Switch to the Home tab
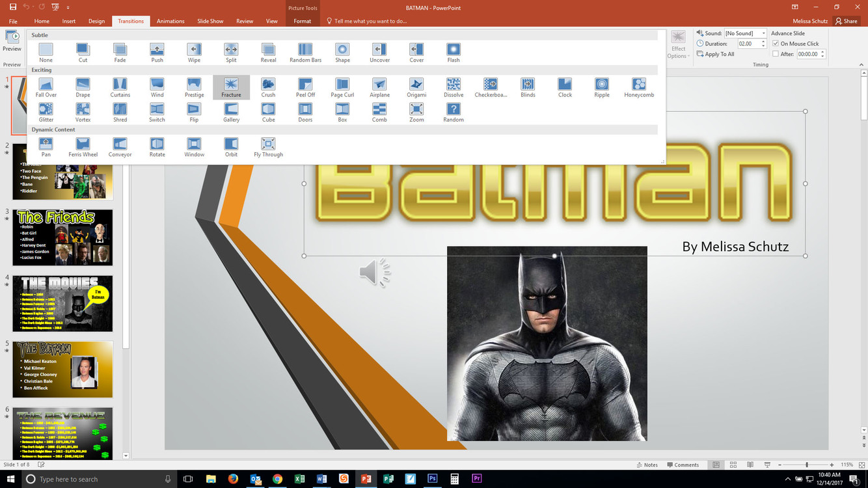 [42, 21]
